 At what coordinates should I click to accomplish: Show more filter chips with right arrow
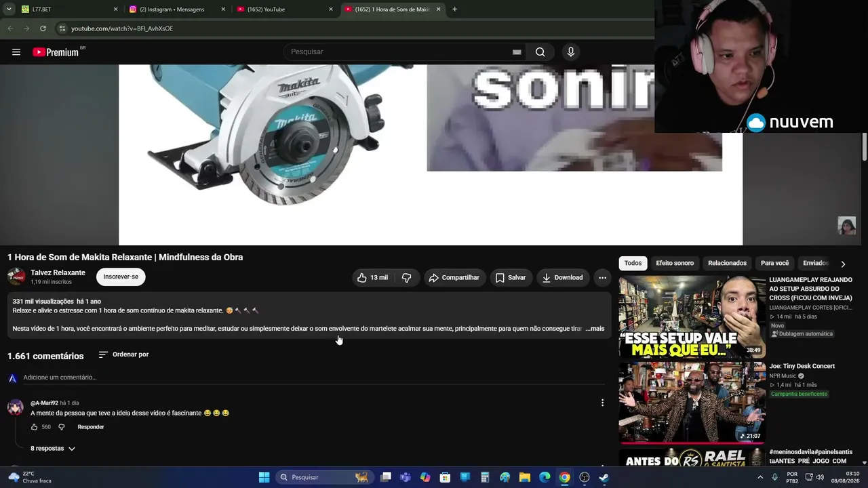843,264
